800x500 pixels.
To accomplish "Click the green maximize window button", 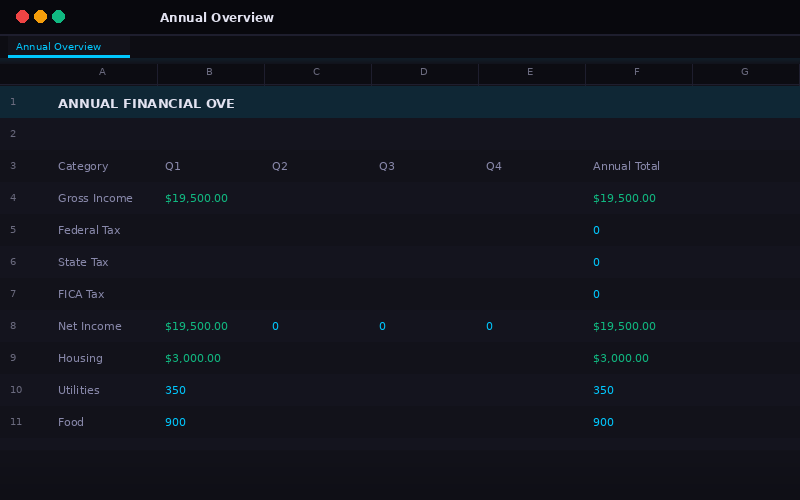I will 58,17.
